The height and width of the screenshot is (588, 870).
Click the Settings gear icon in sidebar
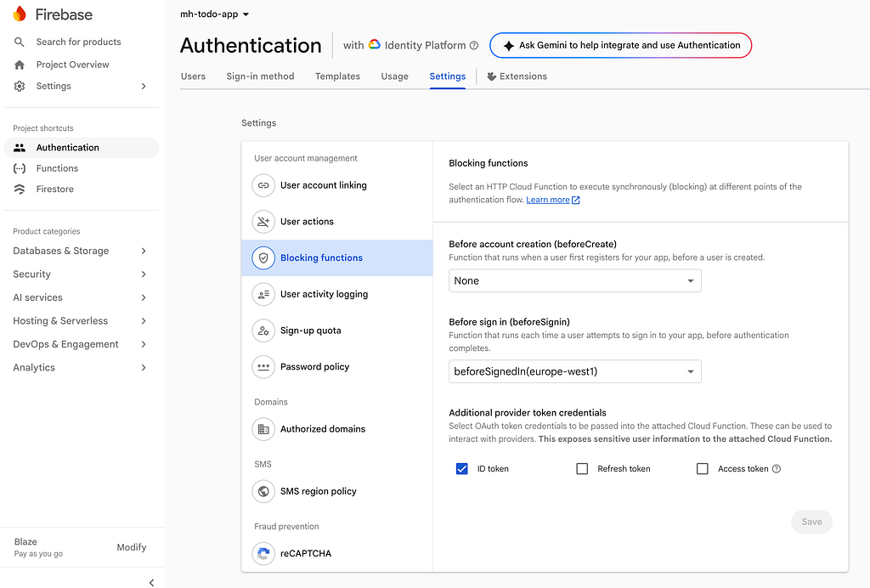point(20,86)
